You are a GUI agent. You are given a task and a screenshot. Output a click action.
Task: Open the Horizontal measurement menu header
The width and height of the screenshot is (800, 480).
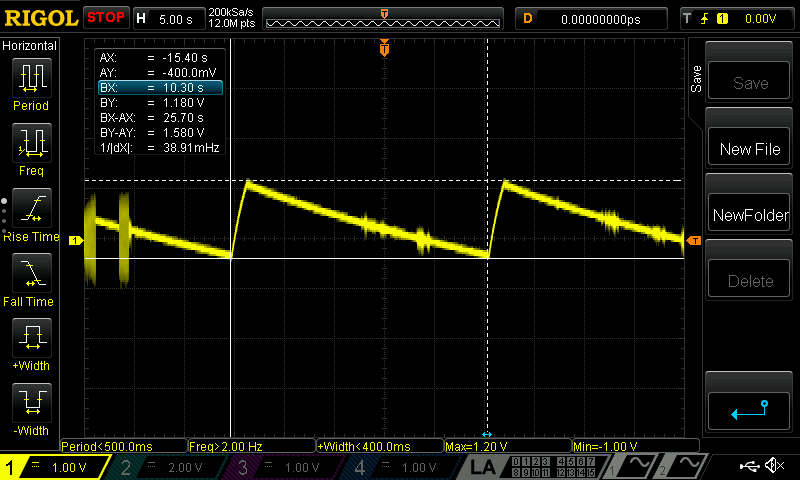31,46
